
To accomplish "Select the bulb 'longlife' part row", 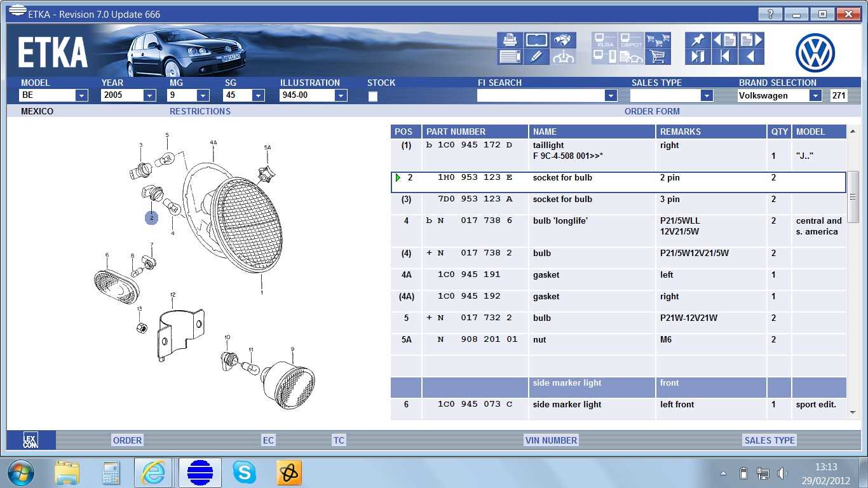I will [618, 231].
